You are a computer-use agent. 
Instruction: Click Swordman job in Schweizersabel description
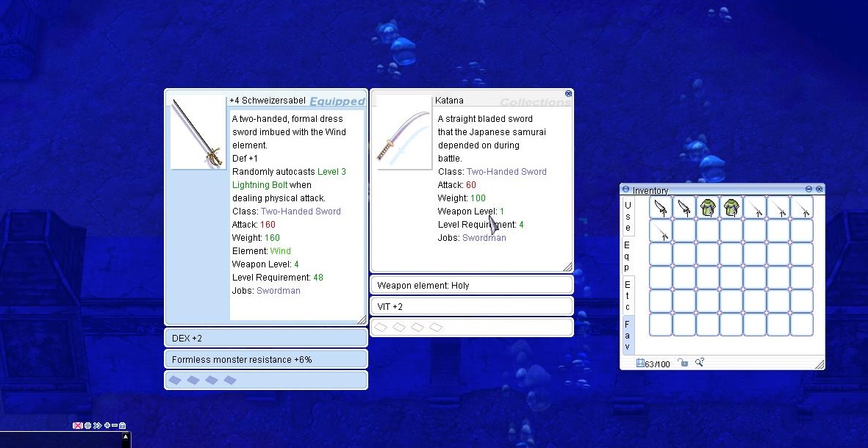279,291
